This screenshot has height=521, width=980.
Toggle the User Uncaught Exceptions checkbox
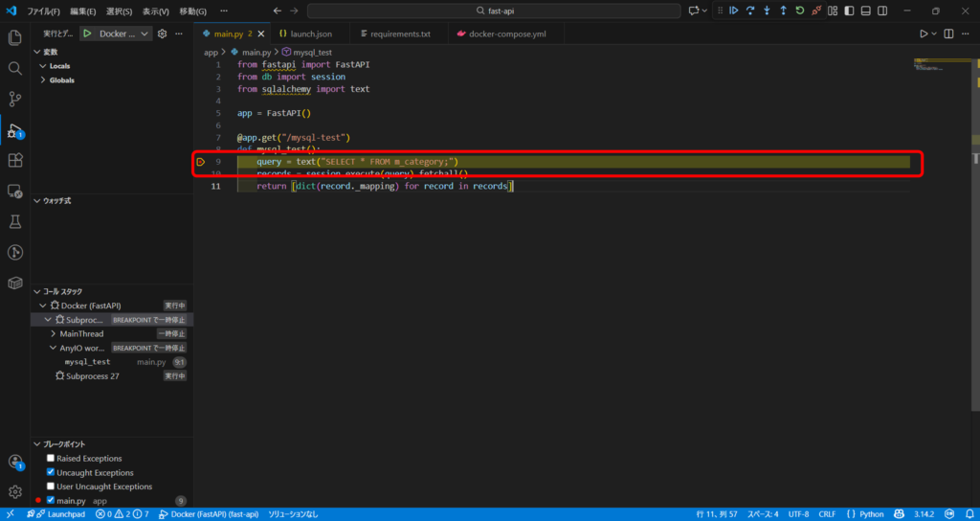click(x=51, y=487)
